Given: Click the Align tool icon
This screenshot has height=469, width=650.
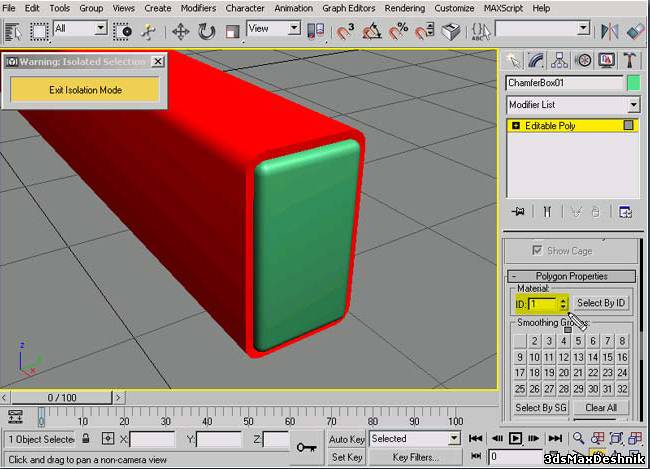Looking at the screenshot, I should coord(635,32).
